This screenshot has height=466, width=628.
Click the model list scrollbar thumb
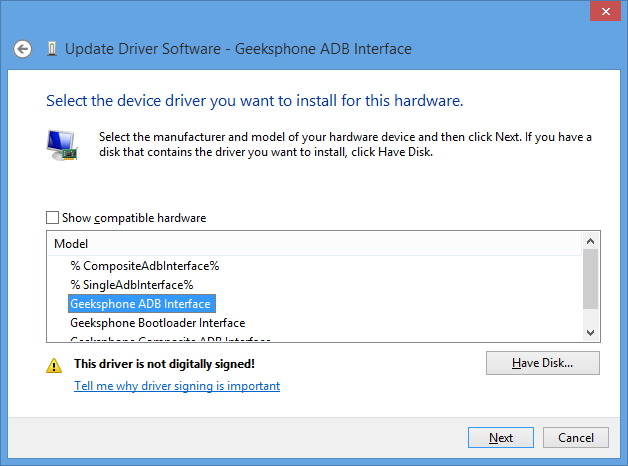[x=590, y=279]
